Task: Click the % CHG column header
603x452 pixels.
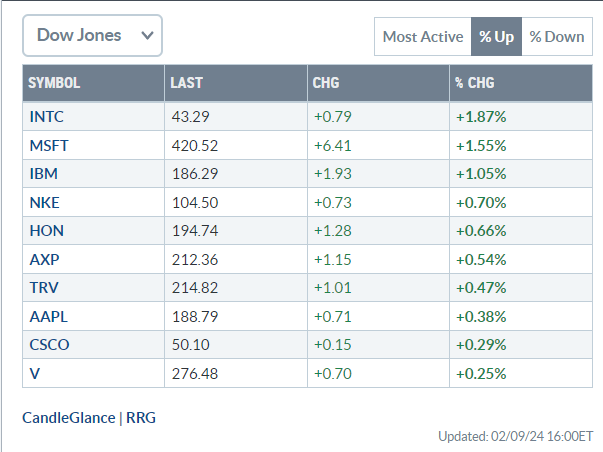Action: pyautogui.click(x=474, y=83)
